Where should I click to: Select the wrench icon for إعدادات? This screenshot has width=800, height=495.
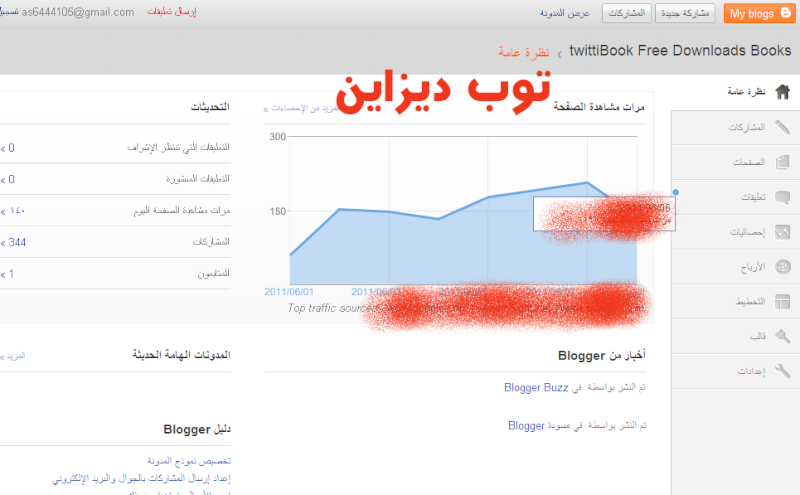[x=782, y=370]
